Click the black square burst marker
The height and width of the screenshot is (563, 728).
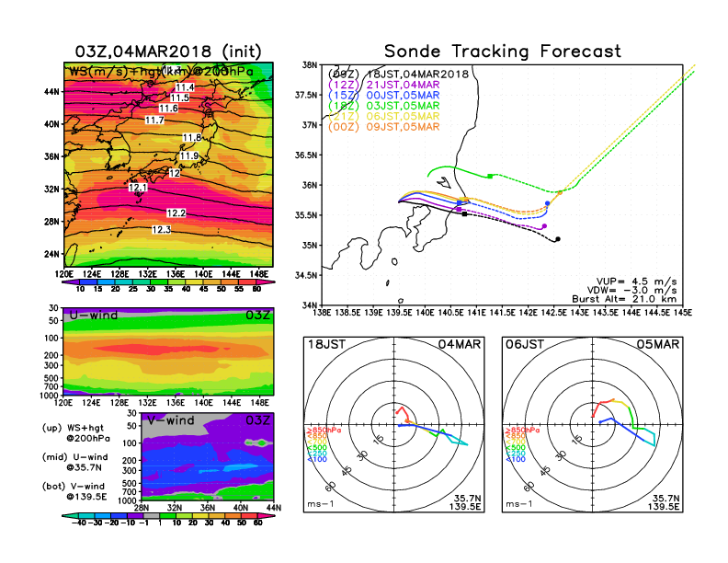tap(465, 214)
